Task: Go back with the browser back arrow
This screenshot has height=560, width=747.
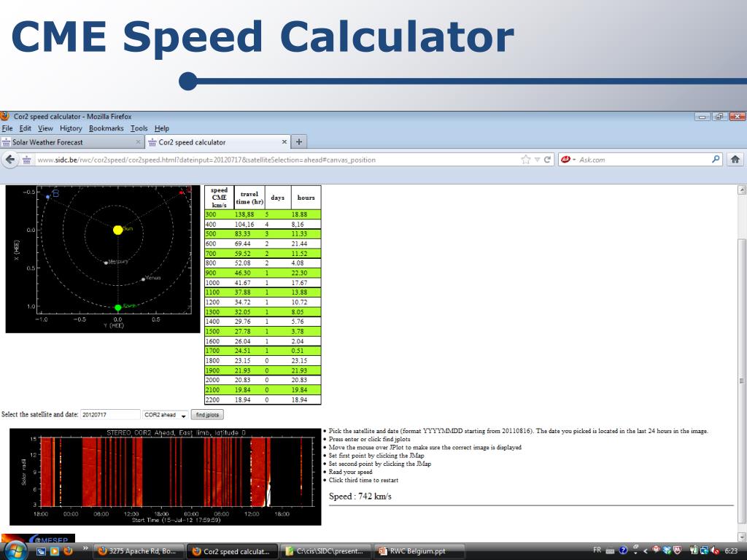Action: click(10, 160)
